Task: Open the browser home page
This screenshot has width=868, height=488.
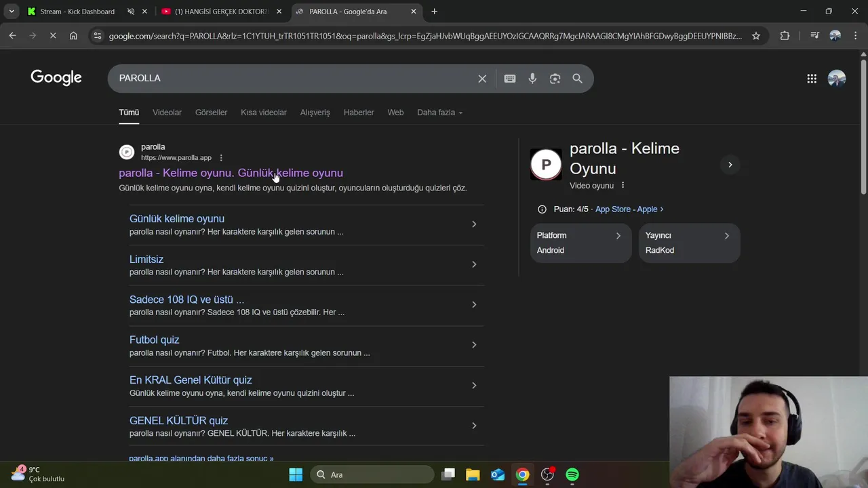Action: (73, 36)
